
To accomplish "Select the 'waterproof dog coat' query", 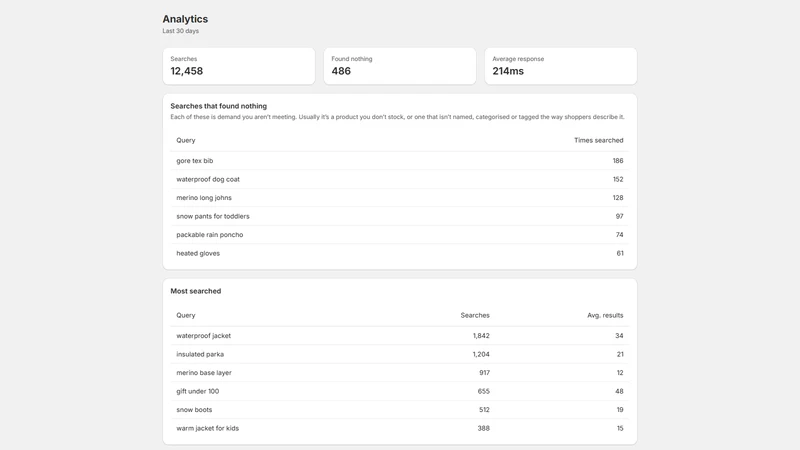I will point(208,179).
